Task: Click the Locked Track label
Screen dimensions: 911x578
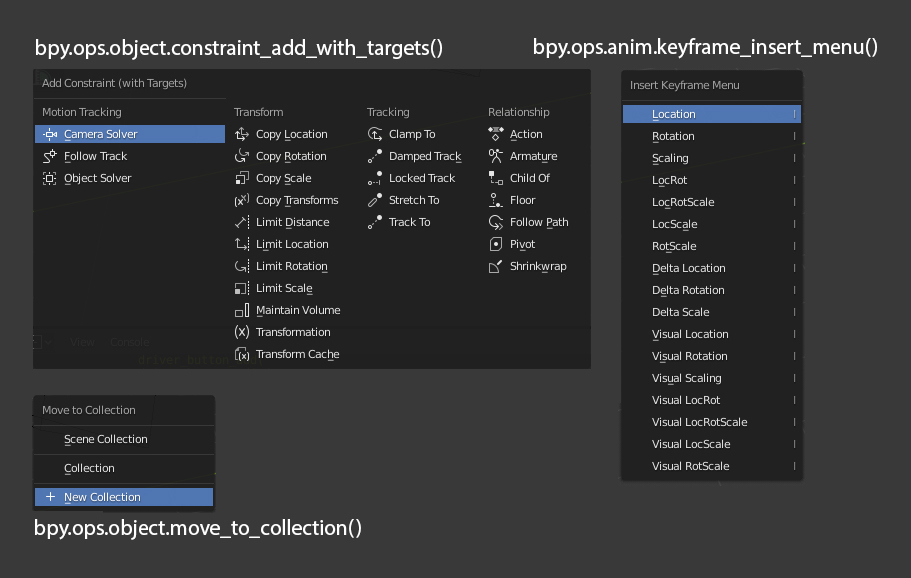Action: [x=422, y=178]
